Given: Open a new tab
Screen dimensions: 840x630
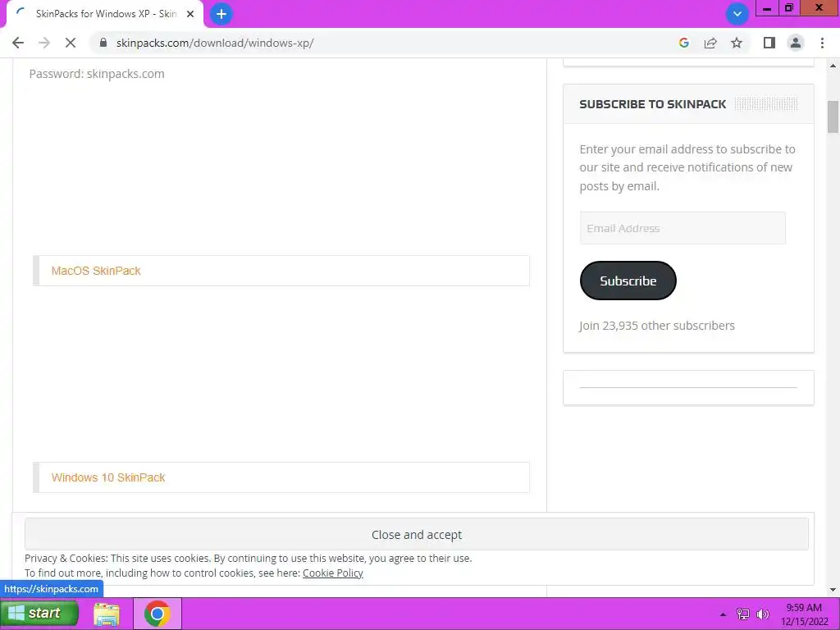Looking at the screenshot, I should [221, 14].
